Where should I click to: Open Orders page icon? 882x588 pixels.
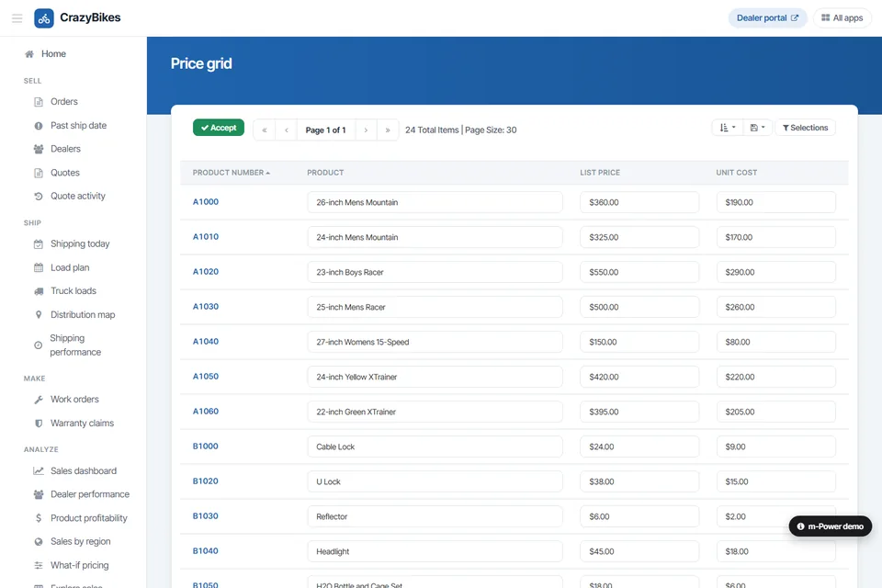tap(39, 102)
